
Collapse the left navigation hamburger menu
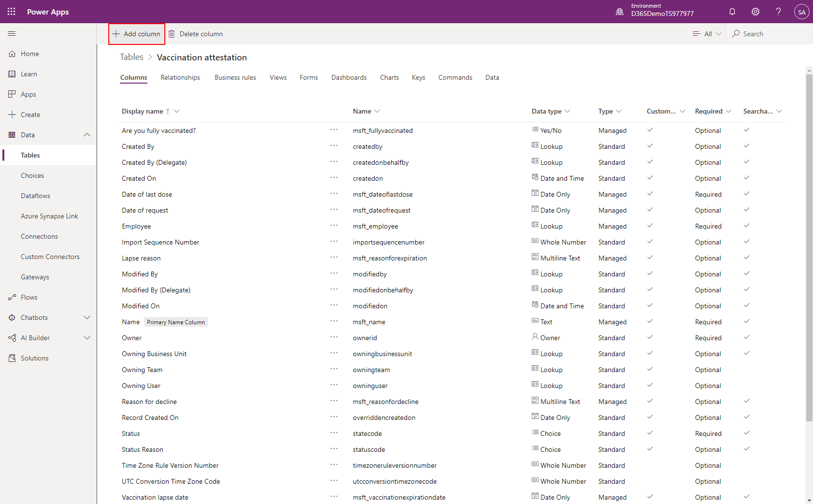(x=12, y=34)
